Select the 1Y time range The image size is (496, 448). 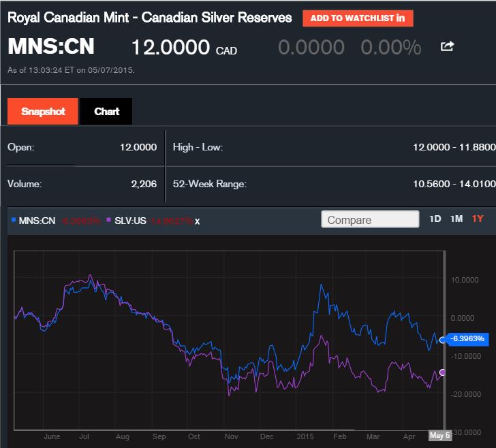(x=478, y=219)
